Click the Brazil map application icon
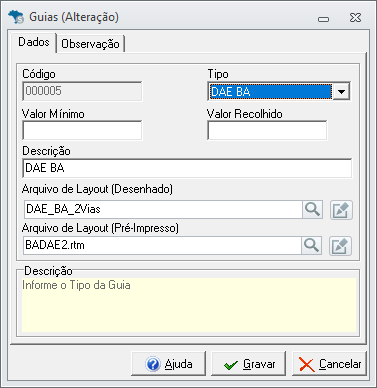This screenshot has height=388, width=377. click(x=16, y=17)
